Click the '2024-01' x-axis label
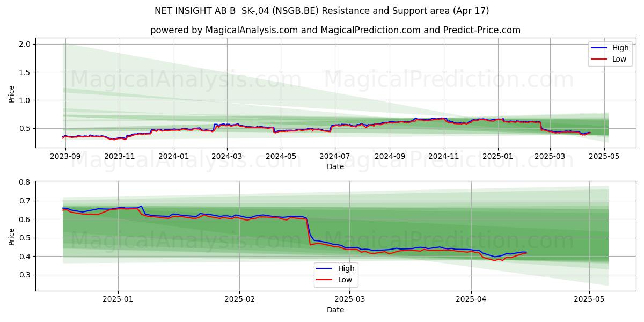Viewport: 644px width, 322px height. pos(174,157)
